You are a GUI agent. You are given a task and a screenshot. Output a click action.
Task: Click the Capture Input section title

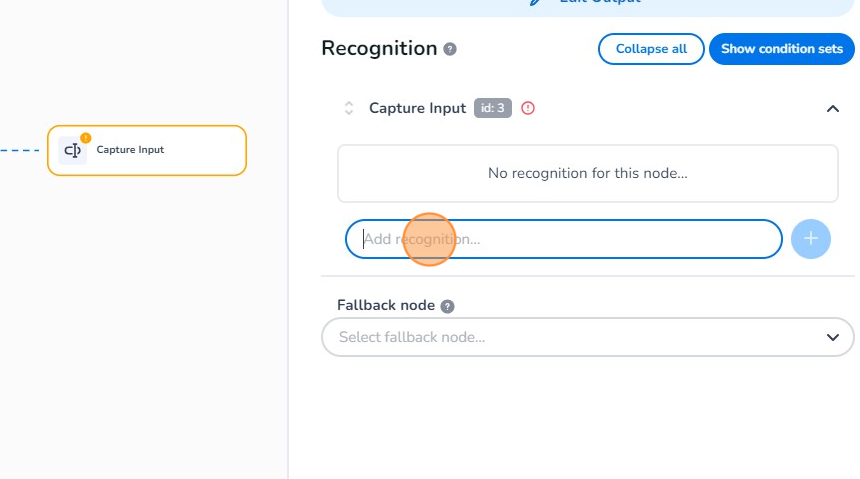point(417,108)
